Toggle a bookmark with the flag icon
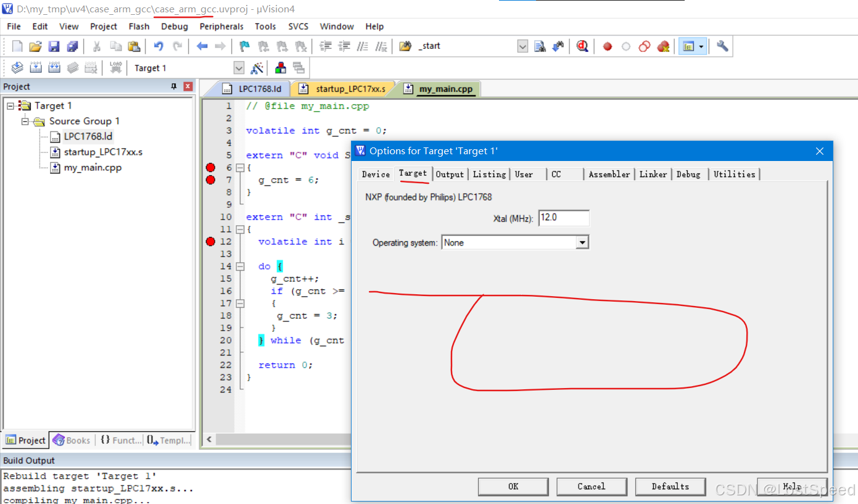Screen dimensions: 858x504 coord(245,46)
